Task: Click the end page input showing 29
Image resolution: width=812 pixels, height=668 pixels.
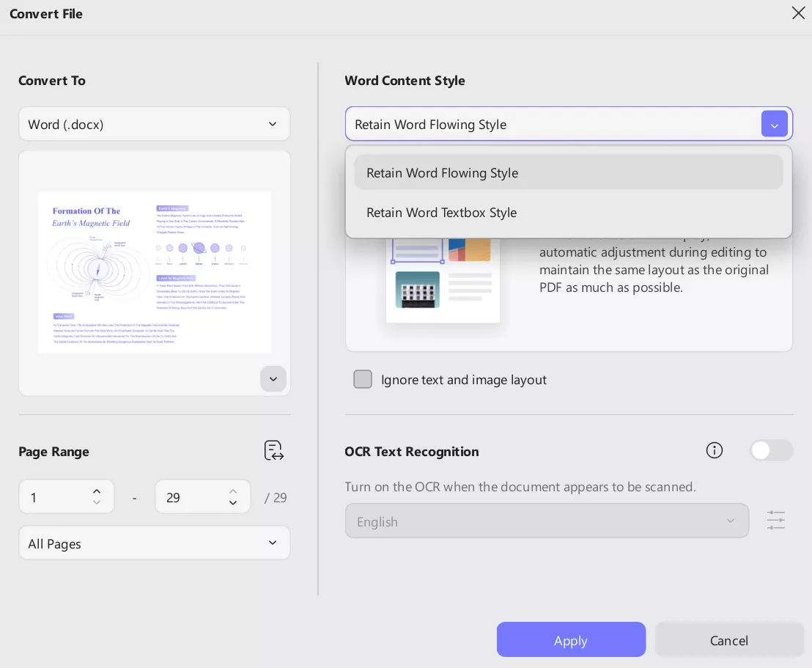Action: 191,497
